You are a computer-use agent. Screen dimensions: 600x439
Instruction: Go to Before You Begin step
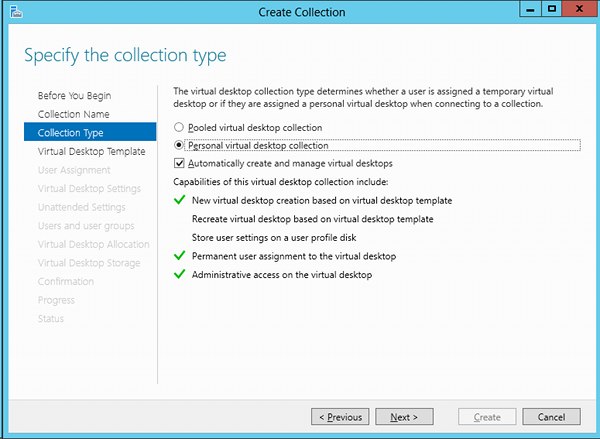pos(74,96)
